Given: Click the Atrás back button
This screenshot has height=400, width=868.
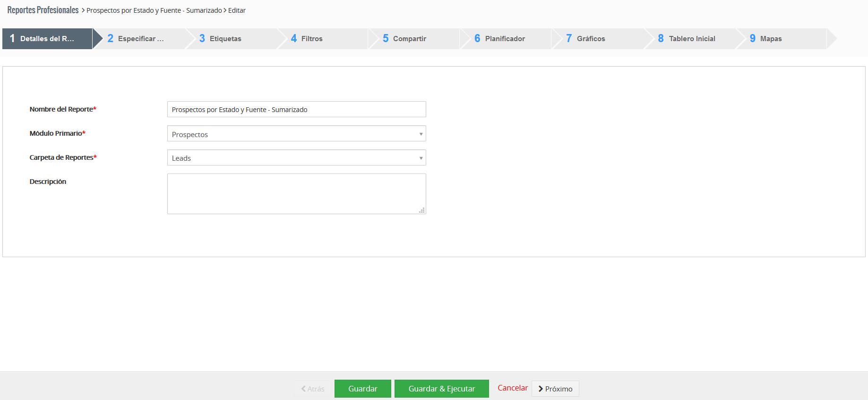Looking at the screenshot, I should pos(313,389).
